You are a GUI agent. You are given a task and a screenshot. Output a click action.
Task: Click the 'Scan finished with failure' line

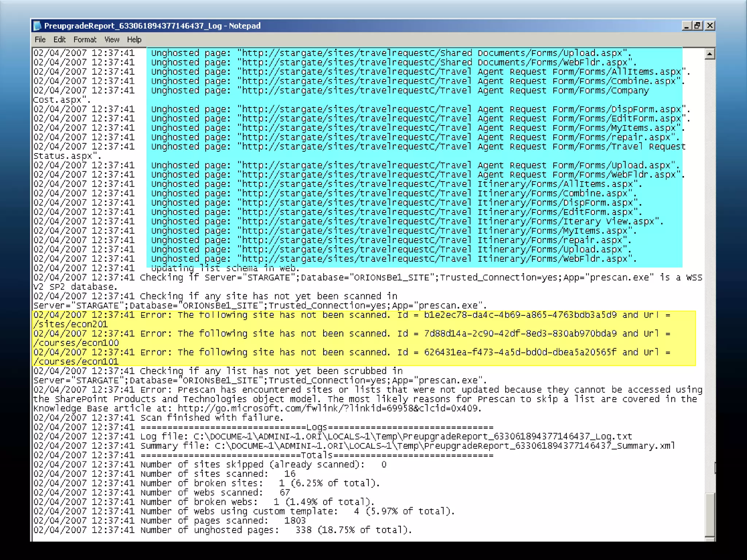(212, 418)
